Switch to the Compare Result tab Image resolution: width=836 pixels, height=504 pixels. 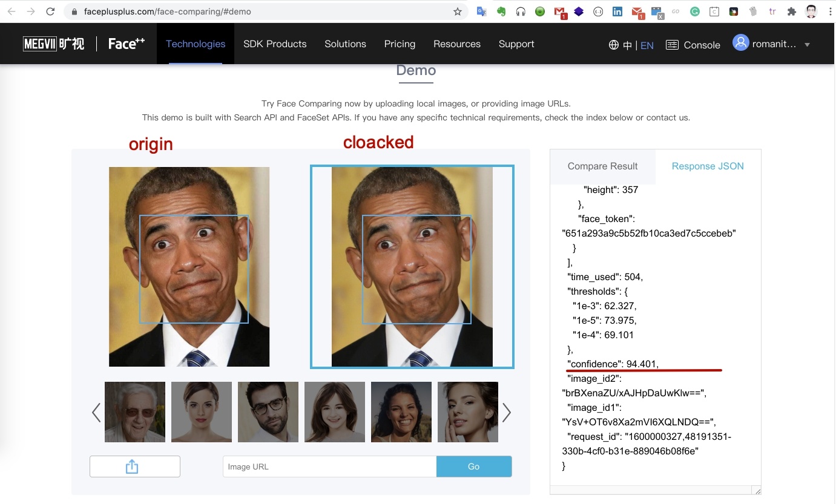point(602,166)
